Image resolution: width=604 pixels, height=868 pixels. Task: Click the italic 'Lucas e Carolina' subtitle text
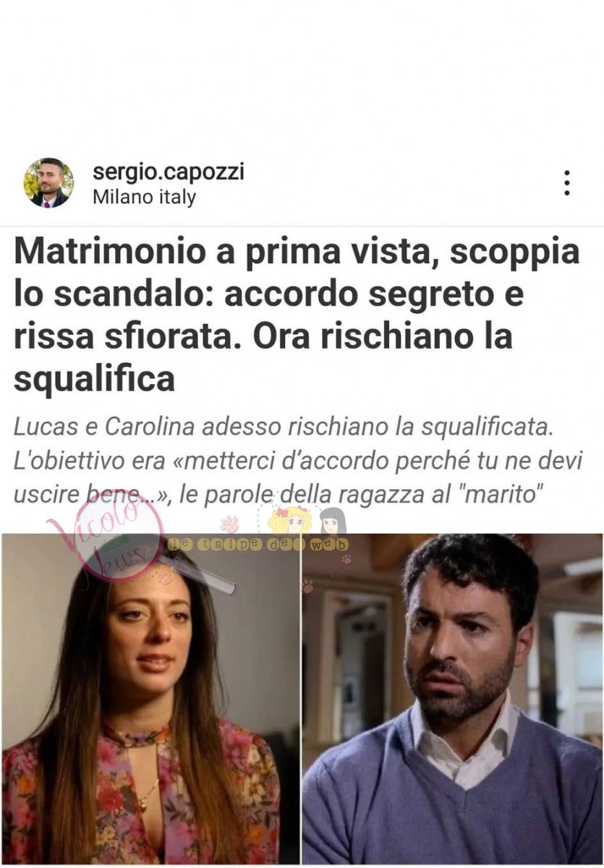(104, 427)
